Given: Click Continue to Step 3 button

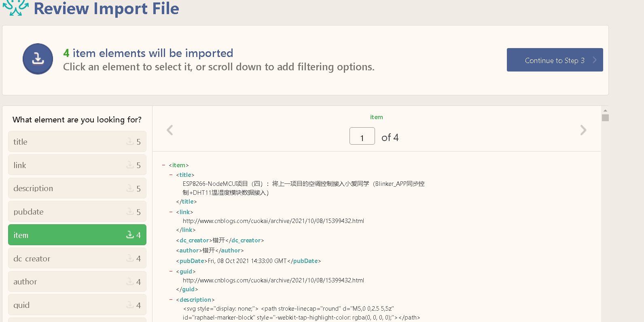Looking at the screenshot, I should tap(555, 60).
